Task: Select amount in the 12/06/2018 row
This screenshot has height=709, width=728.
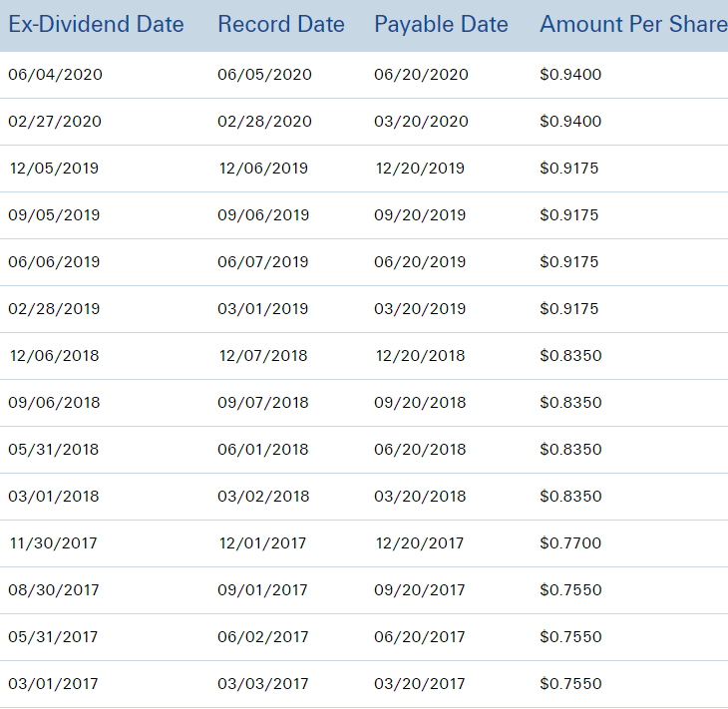Action: (x=571, y=356)
